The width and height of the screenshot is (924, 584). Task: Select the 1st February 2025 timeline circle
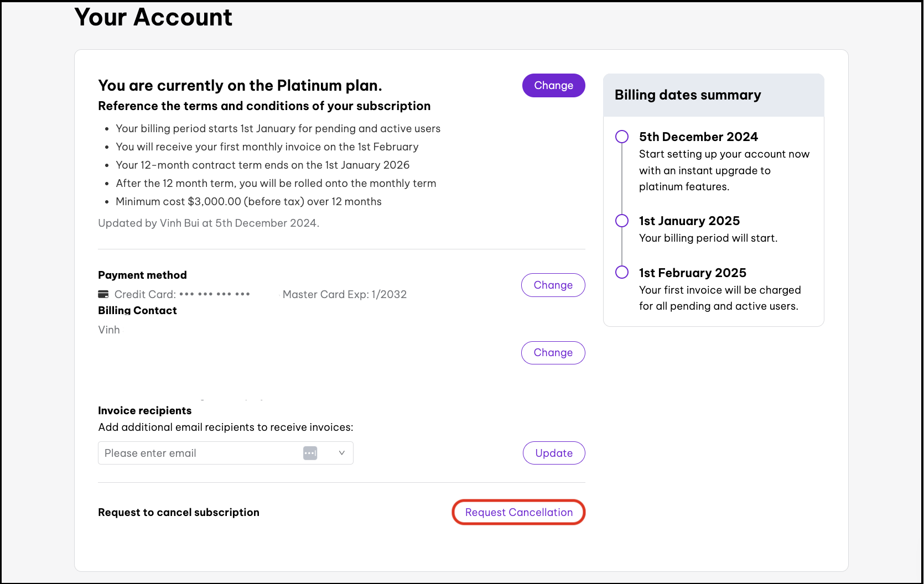coord(622,272)
